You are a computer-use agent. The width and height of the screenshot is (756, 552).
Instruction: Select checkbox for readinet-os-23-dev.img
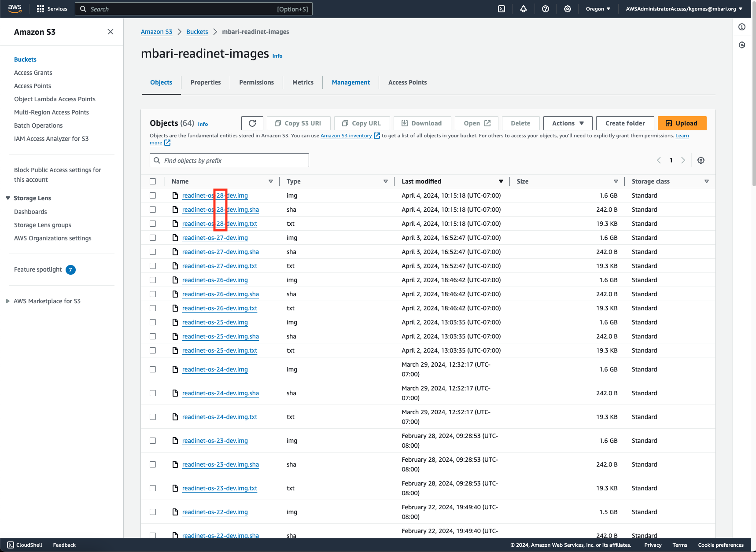coord(153,441)
